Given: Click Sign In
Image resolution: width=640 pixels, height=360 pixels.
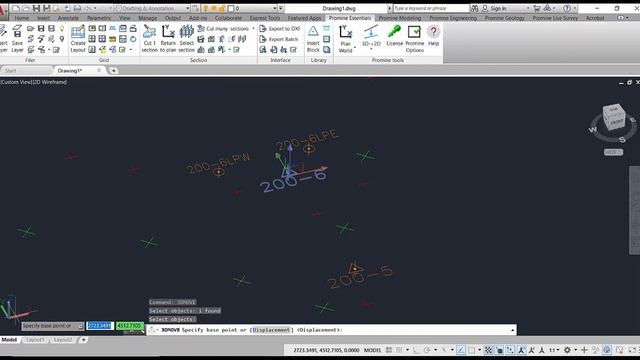Looking at the screenshot, I should click(x=498, y=8).
